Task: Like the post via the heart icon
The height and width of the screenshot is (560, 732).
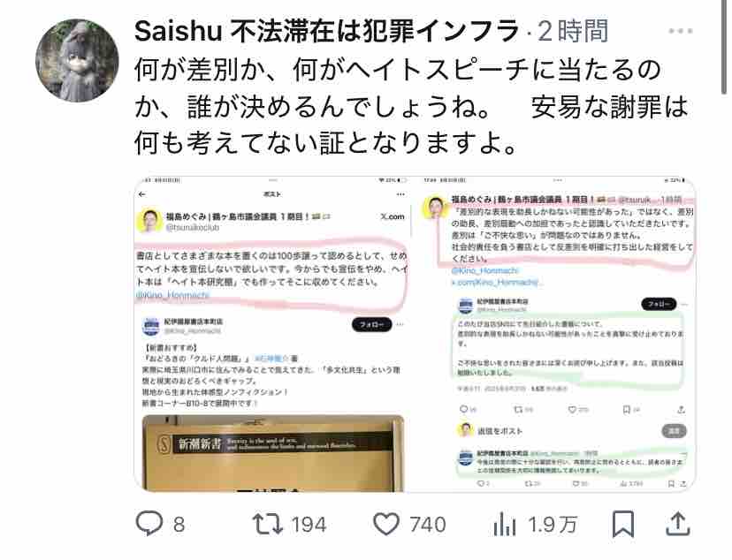Action: pos(386,524)
